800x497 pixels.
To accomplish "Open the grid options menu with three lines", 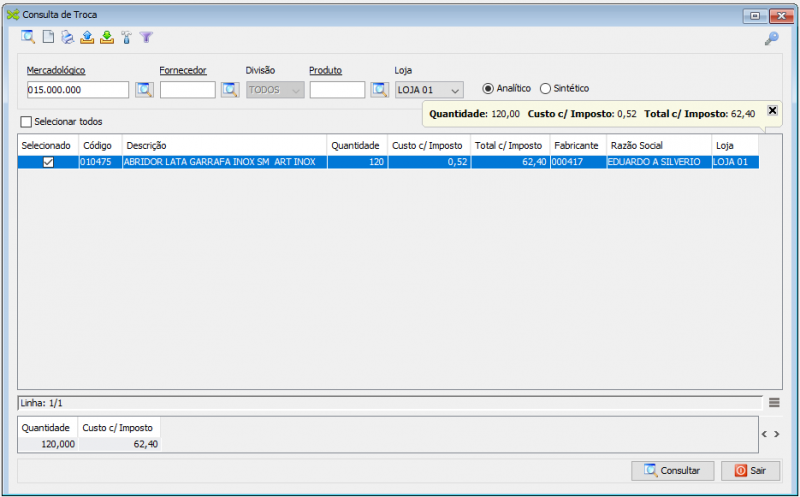I will pos(775,402).
